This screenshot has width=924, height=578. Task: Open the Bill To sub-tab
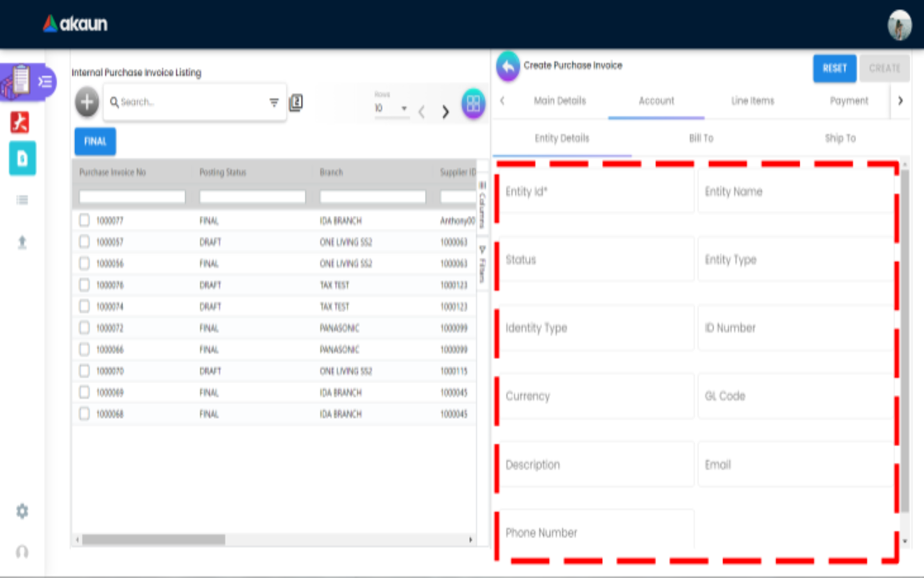pos(701,138)
